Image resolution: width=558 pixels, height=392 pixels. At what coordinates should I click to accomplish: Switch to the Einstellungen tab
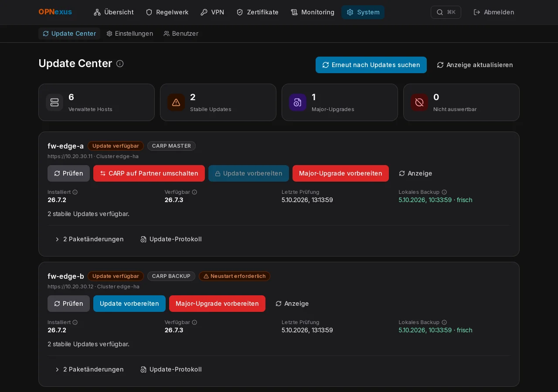130,34
